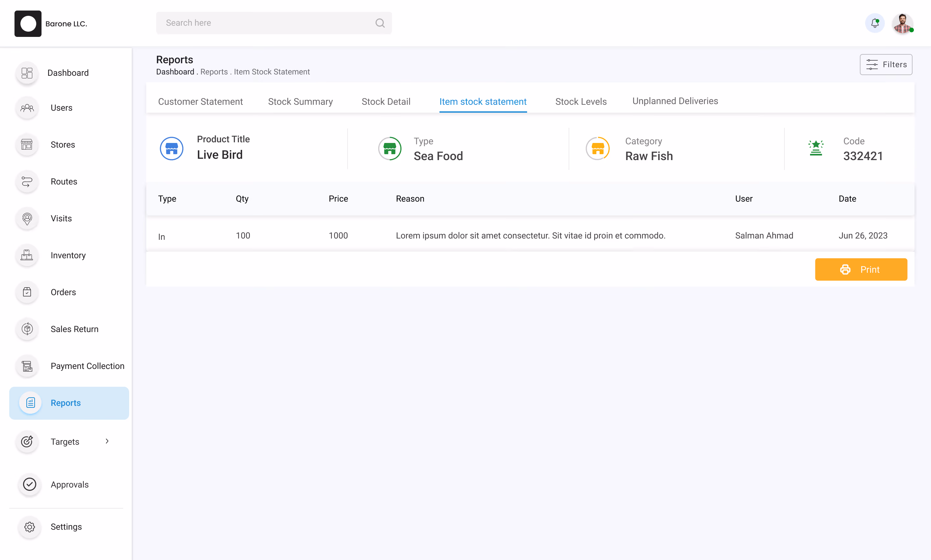Click Item Stock Statement breadcrumb
This screenshot has height=560, width=931.
[x=272, y=72]
